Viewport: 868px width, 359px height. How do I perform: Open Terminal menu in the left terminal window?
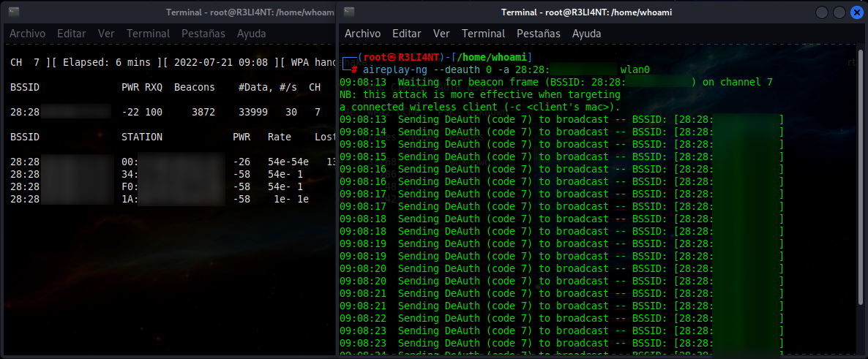click(148, 34)
